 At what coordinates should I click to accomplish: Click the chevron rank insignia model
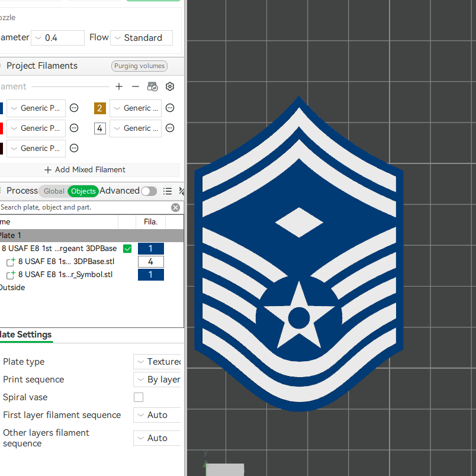[x=299, y=254]
